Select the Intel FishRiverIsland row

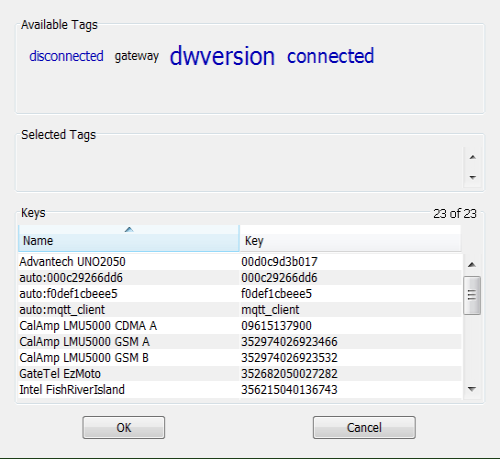click(x=240, y=390)
